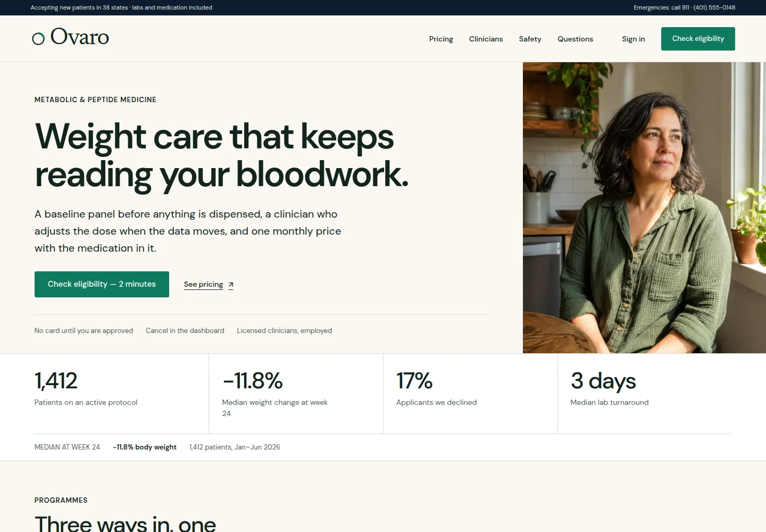Click 'Median lab turnaround' caption

tap(610, 402)
